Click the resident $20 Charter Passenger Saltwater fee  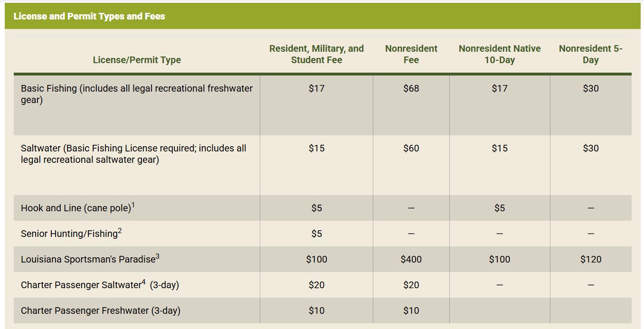316,285
